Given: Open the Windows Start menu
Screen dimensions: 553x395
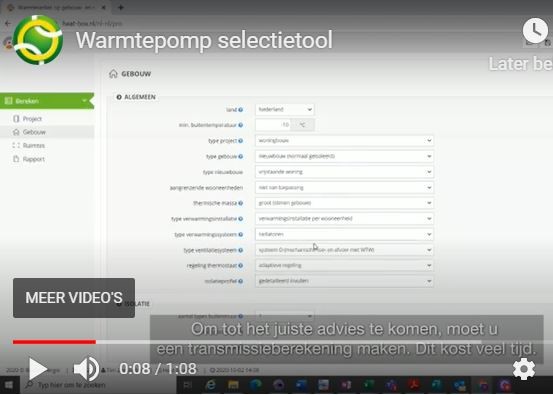Looking at the screenshot, I should click(x=9, y=385).
